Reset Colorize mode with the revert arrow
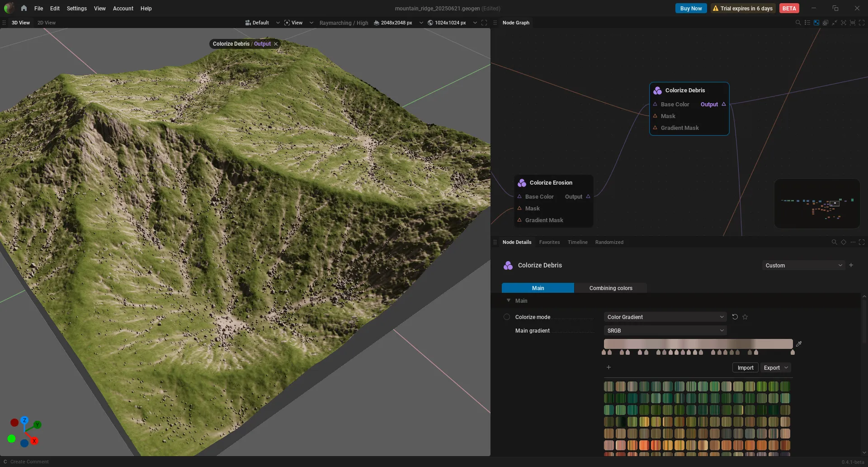Screen dimensions: 868x467 pos(735,317)
